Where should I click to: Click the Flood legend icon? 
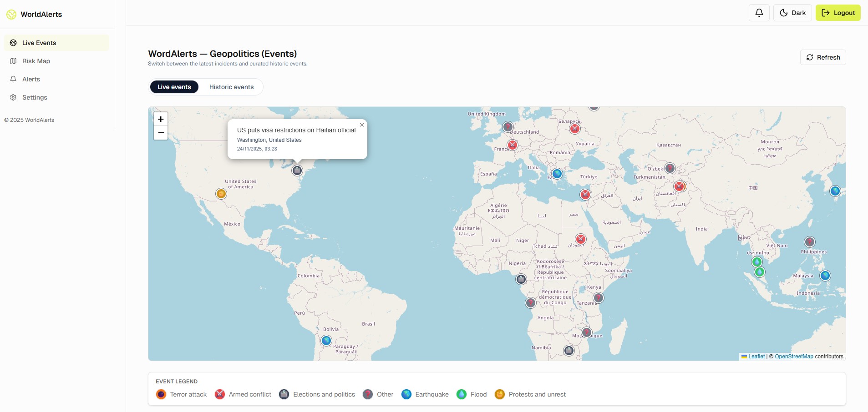click(462, 394)
